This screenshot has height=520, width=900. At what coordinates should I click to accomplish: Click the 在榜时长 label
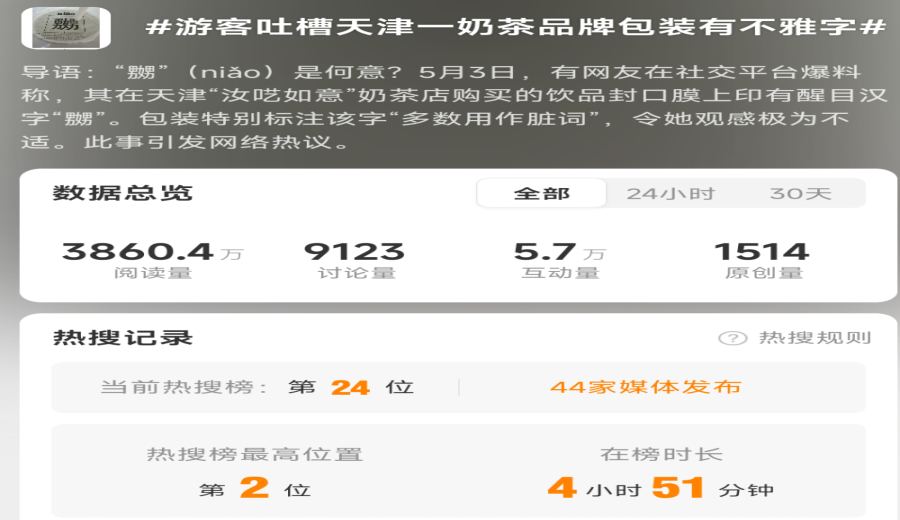click(661, 455)
